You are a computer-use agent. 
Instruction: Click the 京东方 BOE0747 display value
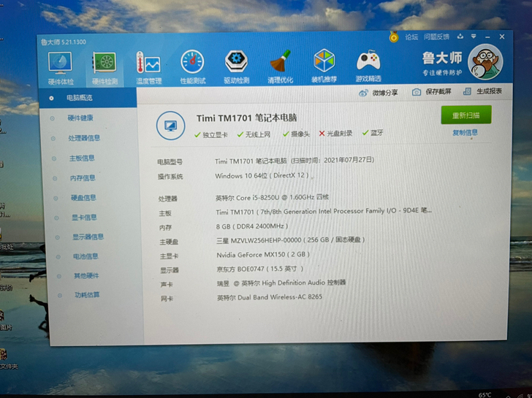pyautogui.click(x=260, y=269)
